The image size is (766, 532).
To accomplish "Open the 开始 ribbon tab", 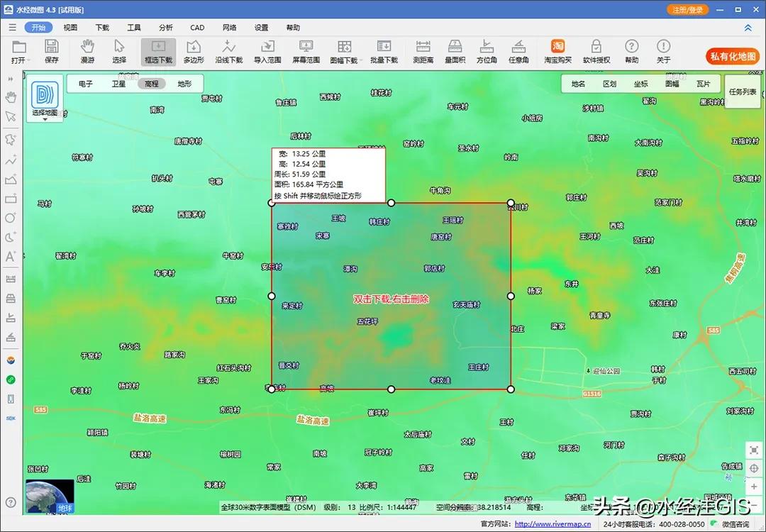I will [38, 28].
